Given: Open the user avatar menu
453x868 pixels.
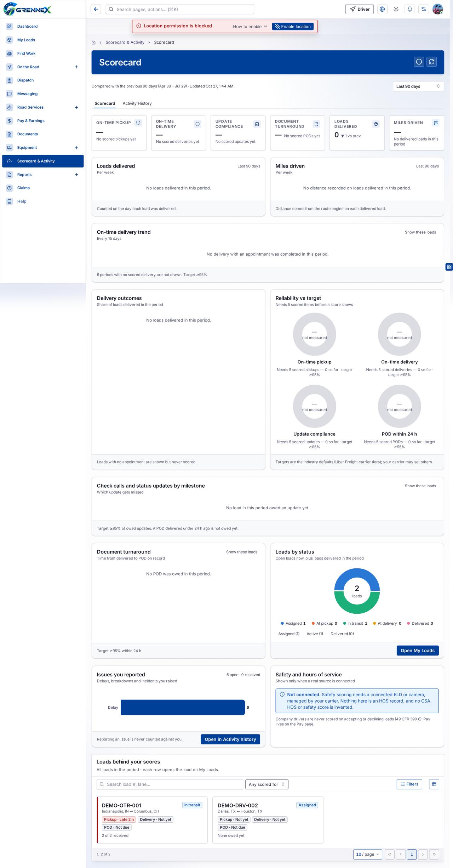Looking at the screenshot, I should [x=438, y=9].
